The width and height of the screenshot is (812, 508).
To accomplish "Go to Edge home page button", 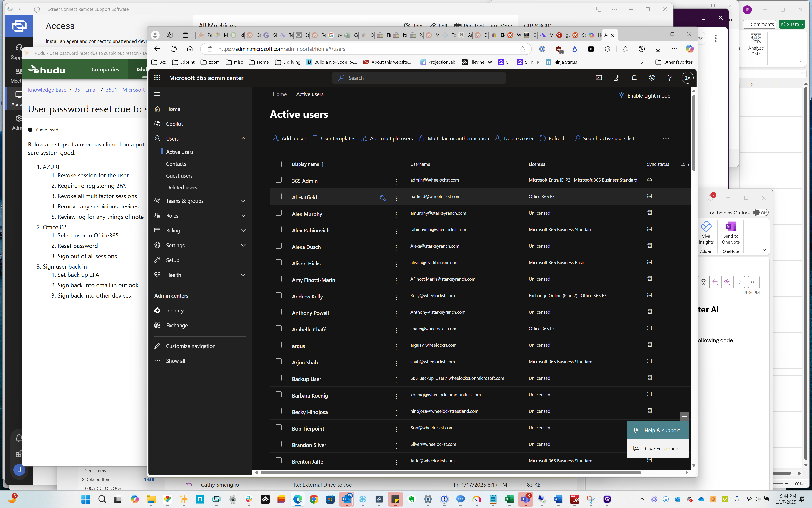I will [190, 49].
